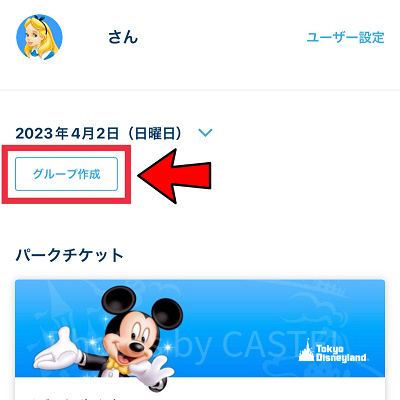Click the white lower area of the ticket card
Image resolution: width=400 pixels, height=400 pixels.
[x=200, y=389]
